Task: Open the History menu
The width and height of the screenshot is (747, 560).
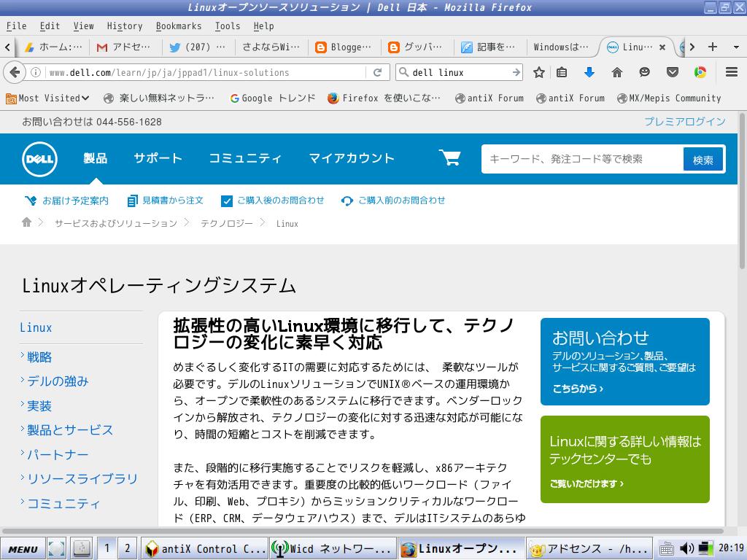Action: point(125,26)
